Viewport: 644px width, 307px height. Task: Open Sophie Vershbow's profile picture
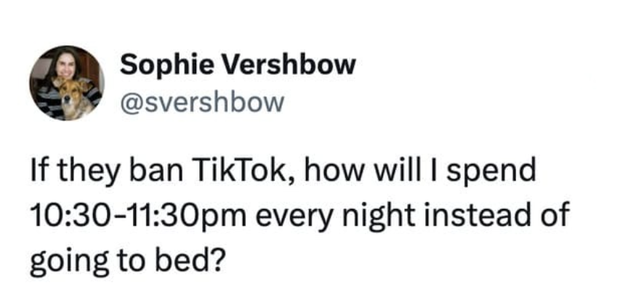tap(66, 83)
